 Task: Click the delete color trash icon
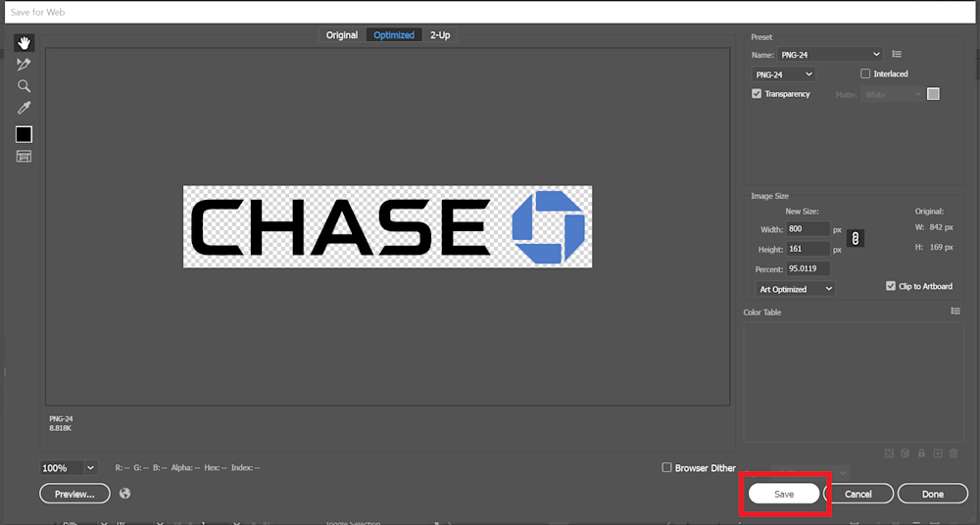[954, 453]
